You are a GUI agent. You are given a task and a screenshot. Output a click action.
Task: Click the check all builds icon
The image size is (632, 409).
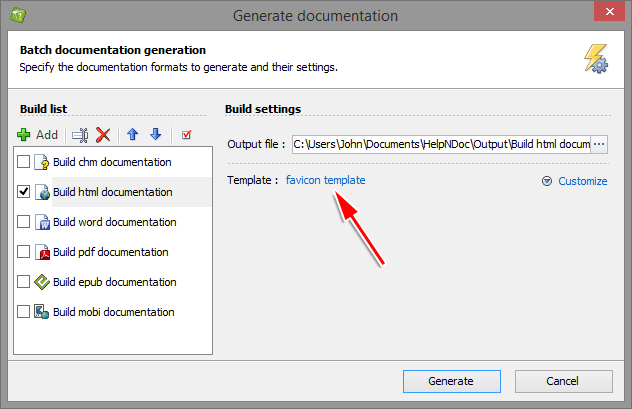pos(186,135)
